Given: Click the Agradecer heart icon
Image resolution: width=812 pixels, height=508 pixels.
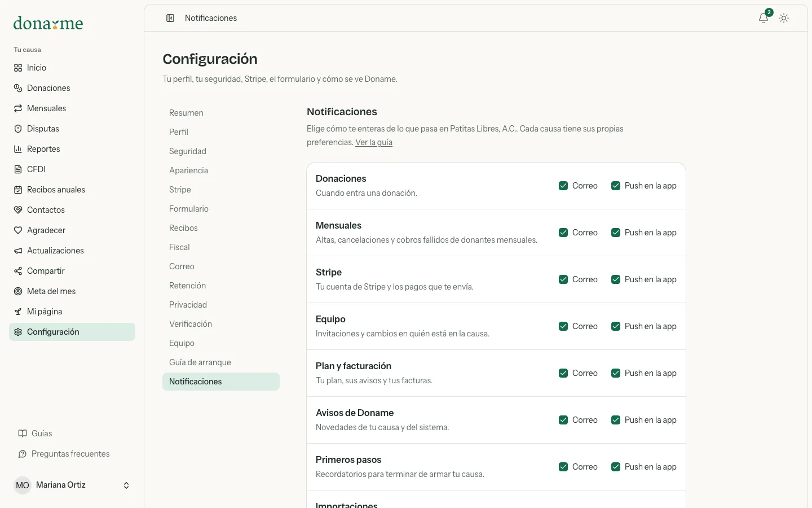Looking at the screenshot, I should 18,230.
